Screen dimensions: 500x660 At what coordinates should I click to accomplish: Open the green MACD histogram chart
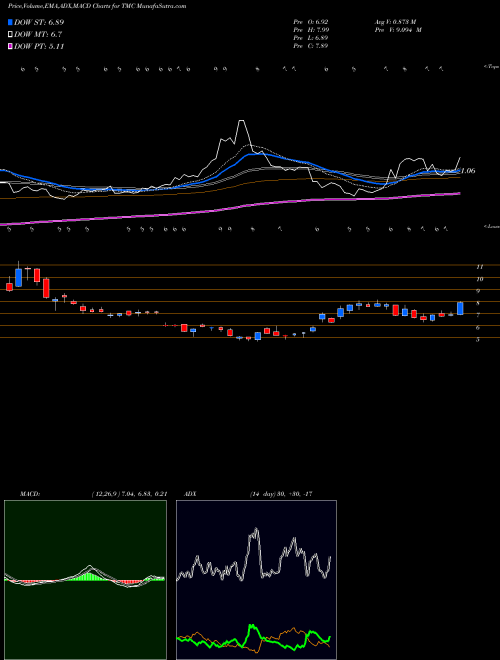click(x=85, y=580)
